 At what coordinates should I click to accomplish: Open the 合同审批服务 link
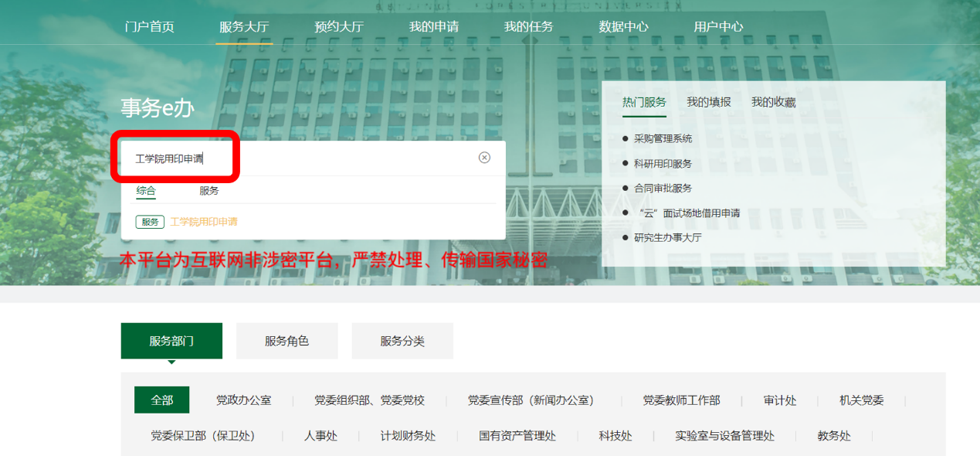coord(663,189)
